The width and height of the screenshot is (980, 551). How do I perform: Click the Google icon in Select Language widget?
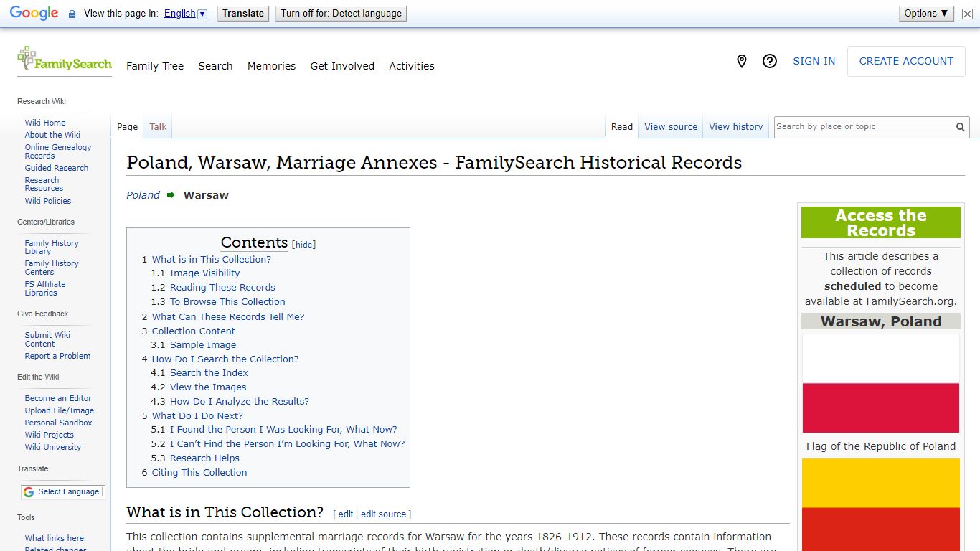(29, 492)
